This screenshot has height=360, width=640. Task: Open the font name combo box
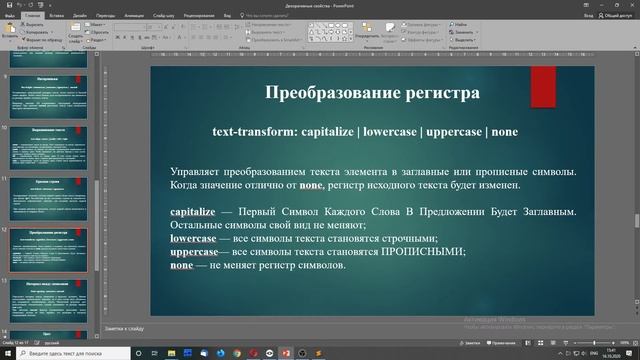(130, 27)
